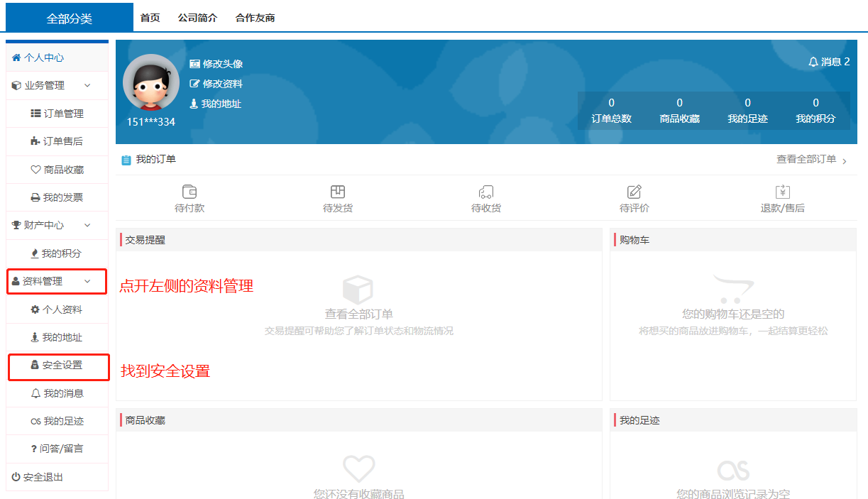The width and height of the screenshot is (868, 499).
Task: Click the 待付款 label
Action: coord(189,208)
